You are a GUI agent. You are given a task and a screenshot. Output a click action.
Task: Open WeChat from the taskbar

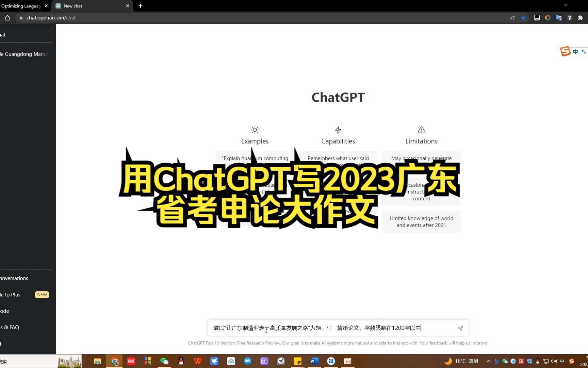164,361
